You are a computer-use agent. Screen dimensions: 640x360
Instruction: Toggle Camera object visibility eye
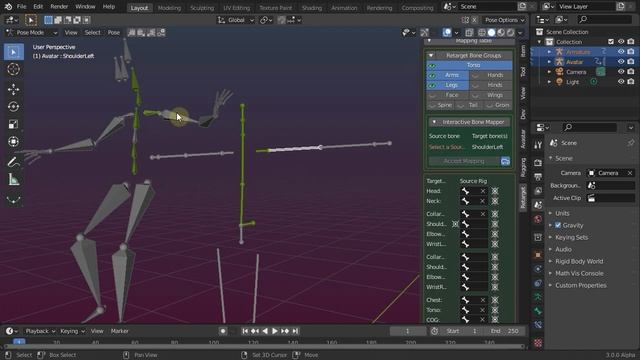(x=621, y=71)
